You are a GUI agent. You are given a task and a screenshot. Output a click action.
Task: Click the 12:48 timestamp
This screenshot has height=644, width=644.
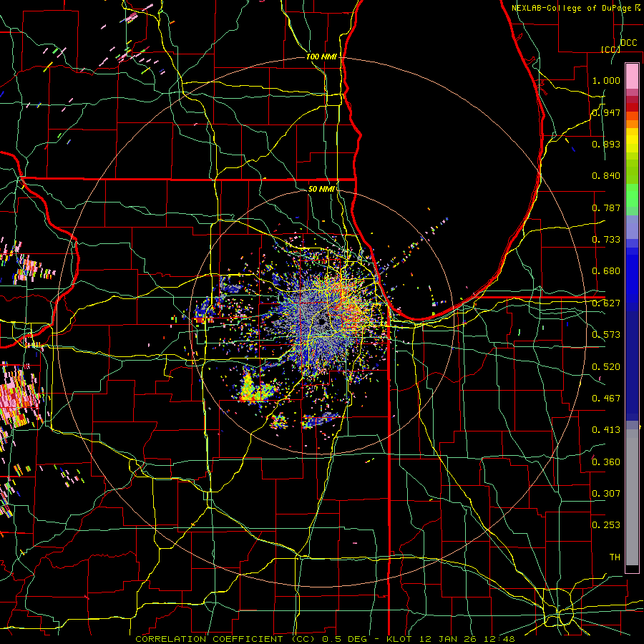pos(501,639)
